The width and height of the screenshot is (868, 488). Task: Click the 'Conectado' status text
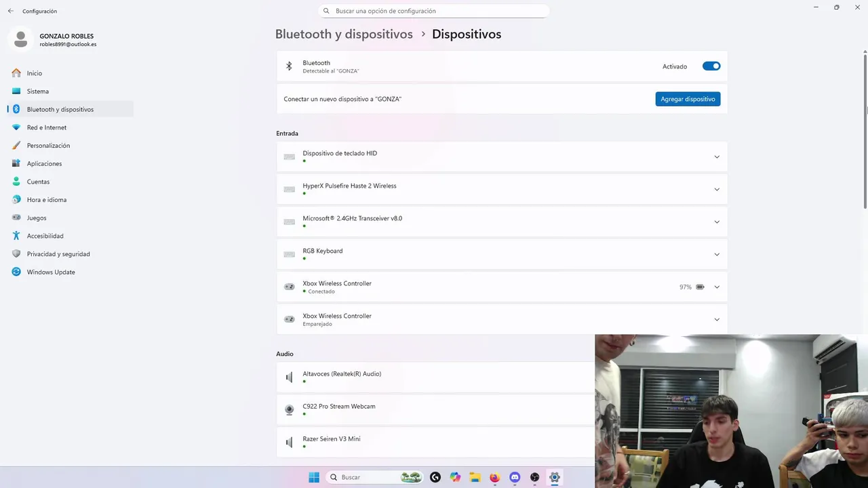(x=321, y=291)
